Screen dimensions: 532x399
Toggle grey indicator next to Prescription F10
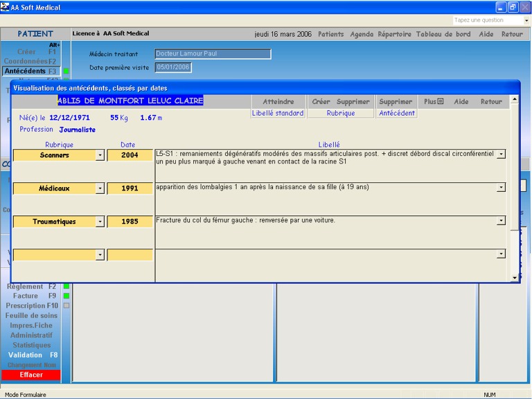66,305
